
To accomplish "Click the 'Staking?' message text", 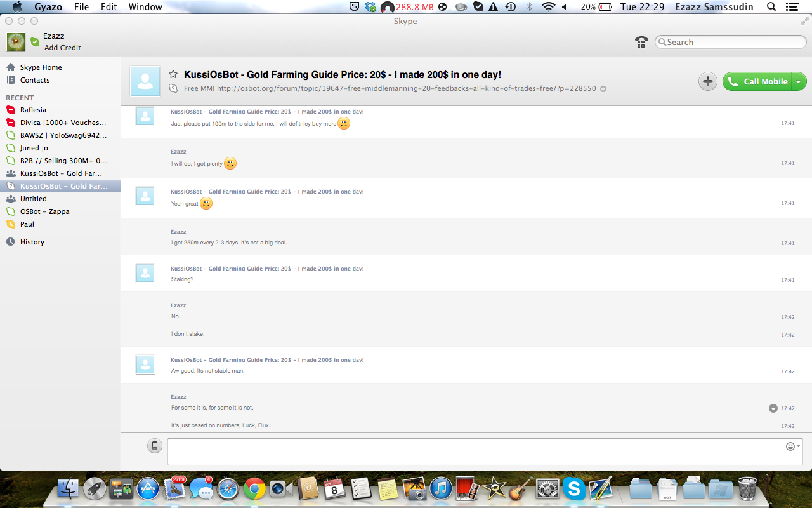I will (x=182, y=279).
